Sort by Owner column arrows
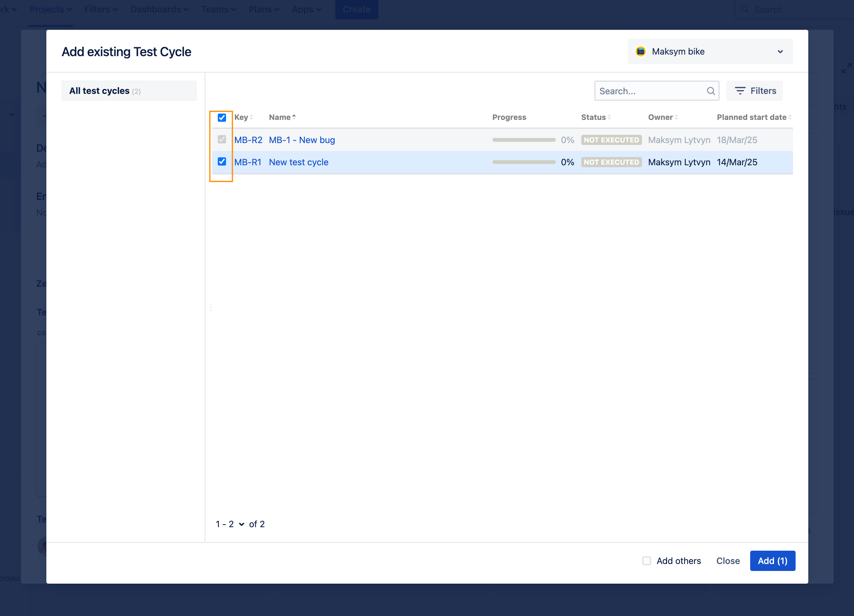854x616 pixels. pyautogui.click(x=676, y=117)
